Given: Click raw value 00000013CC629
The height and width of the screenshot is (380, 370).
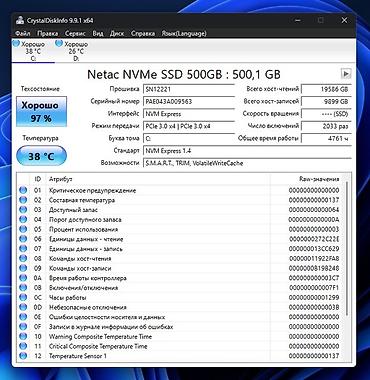Looking at the screenshot, I should pos(314,249).
